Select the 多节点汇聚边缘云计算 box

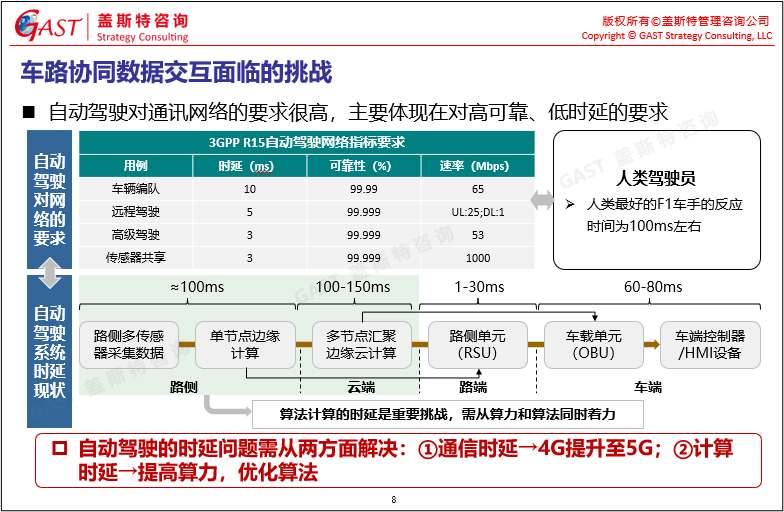point(361,344)
